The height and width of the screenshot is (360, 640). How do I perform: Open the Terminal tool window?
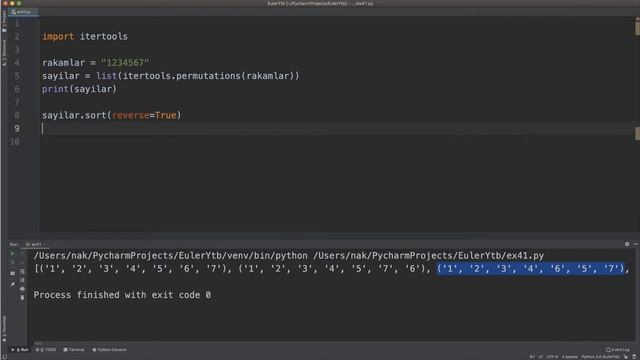click(74, 350)
